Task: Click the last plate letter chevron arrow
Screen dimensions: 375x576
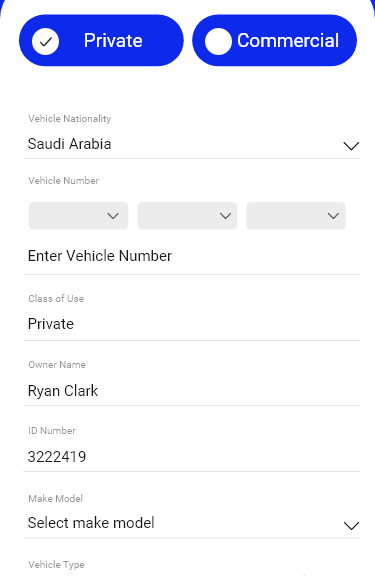Action: 333,216
